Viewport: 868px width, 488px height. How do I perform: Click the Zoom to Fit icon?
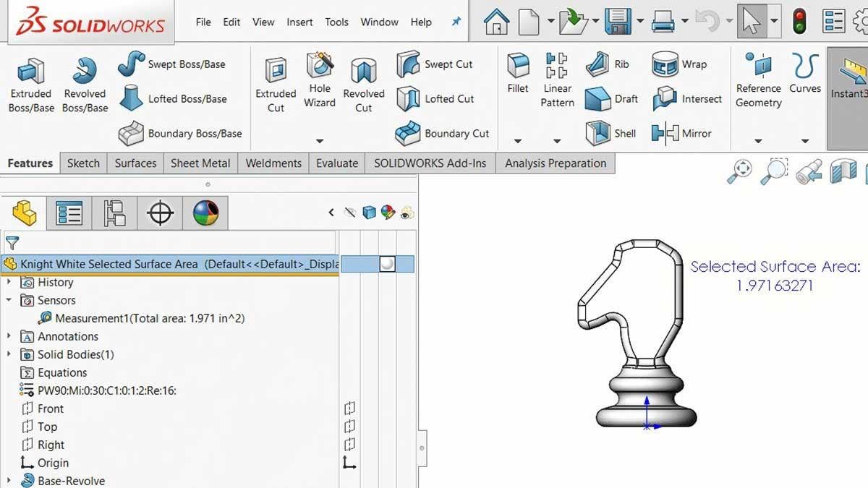(x=740, y=171)
